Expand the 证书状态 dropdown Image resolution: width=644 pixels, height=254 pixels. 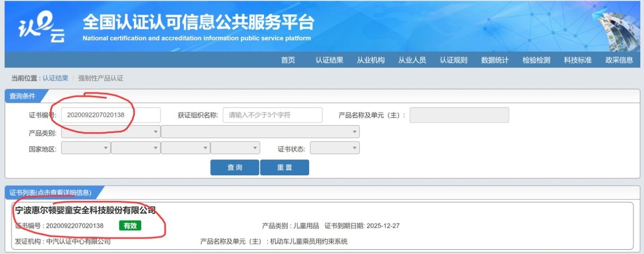point(335,148)
